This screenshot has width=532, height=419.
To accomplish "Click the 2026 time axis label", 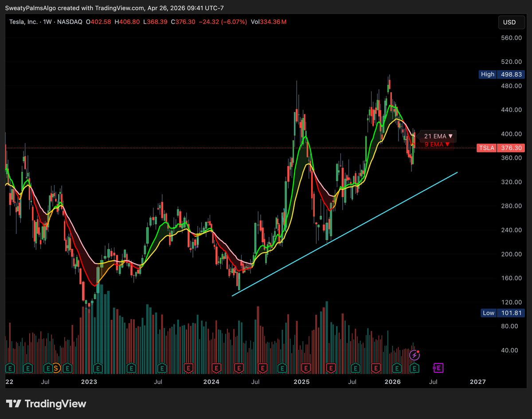I will click(392, 382).
